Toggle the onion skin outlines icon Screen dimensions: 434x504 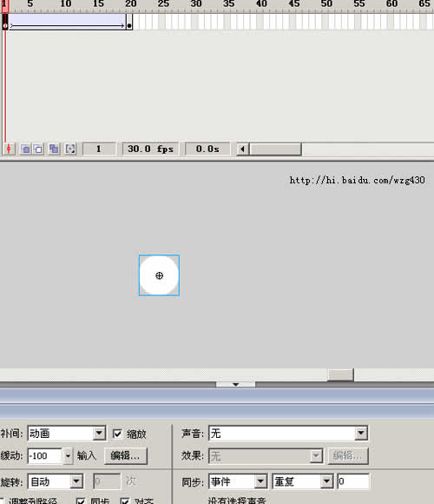[x=38, y=149]
